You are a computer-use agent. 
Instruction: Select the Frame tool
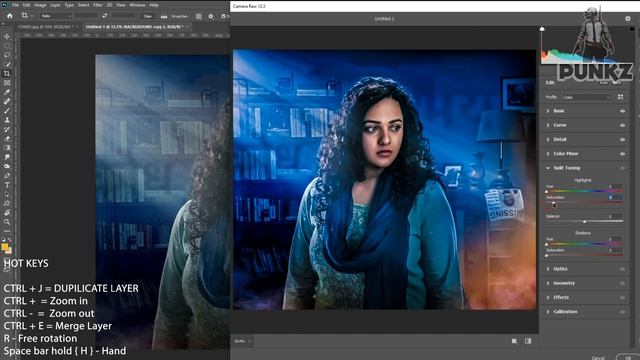7,83
